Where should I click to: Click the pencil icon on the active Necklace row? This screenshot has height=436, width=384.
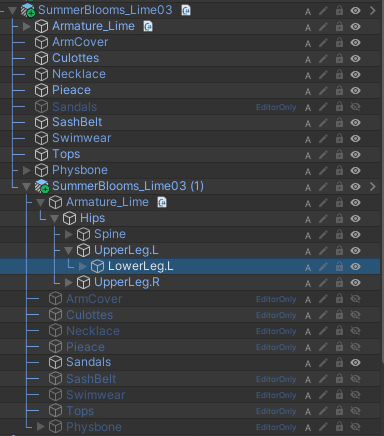(323, 75)
